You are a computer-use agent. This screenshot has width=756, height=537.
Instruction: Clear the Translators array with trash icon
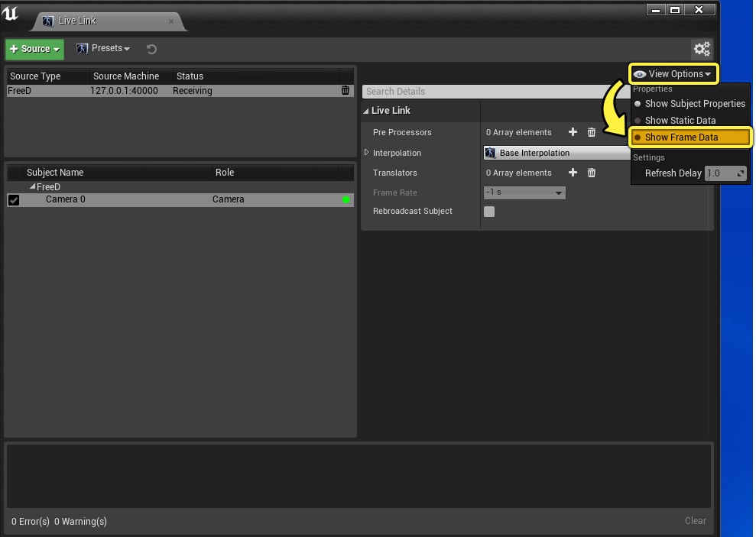coord(592,173)
